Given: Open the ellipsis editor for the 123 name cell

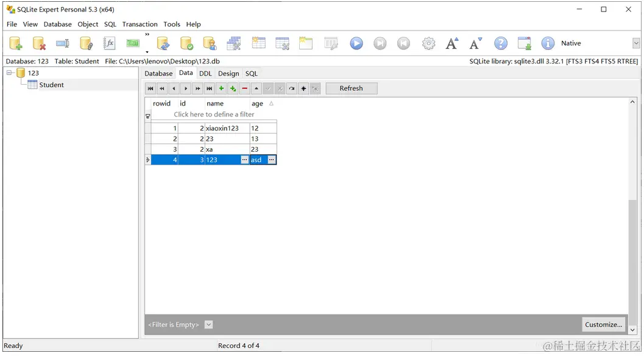Looking at the screenshot, I should (244, 160).
